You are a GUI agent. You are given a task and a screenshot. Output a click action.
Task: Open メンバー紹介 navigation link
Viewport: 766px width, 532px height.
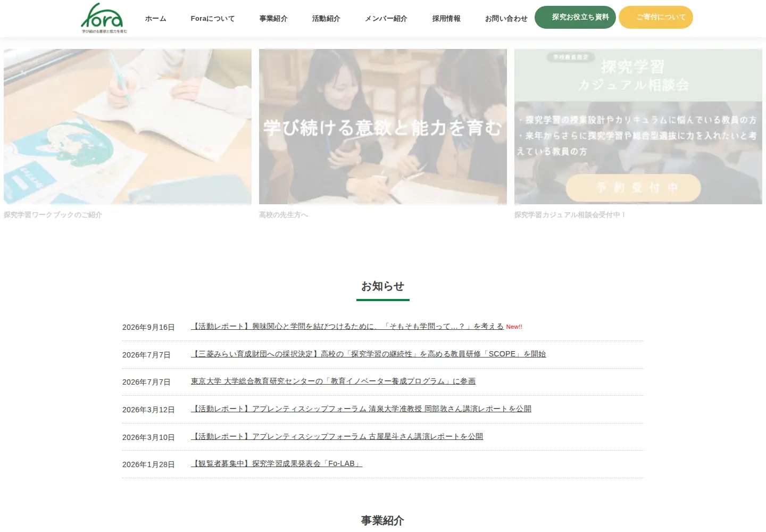click(x=386, y=19)
